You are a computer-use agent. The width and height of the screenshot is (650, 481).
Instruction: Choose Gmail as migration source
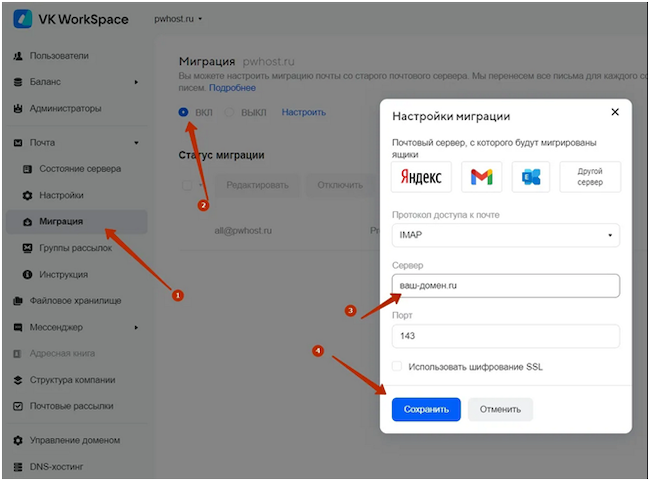[x=481, y=177]
